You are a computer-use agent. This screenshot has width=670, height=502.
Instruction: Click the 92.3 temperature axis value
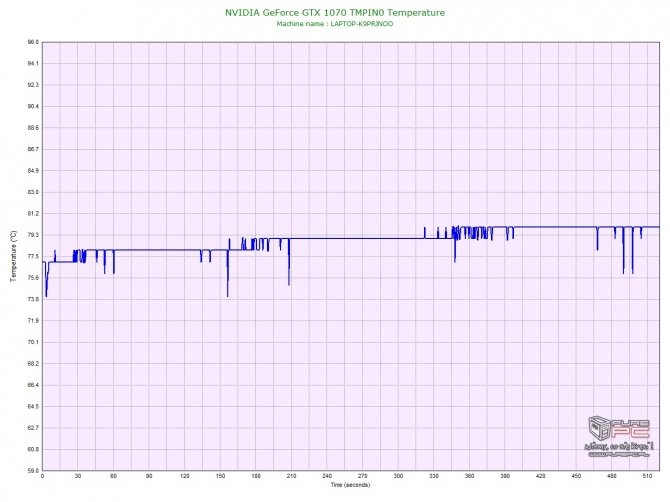pos(33,85)
